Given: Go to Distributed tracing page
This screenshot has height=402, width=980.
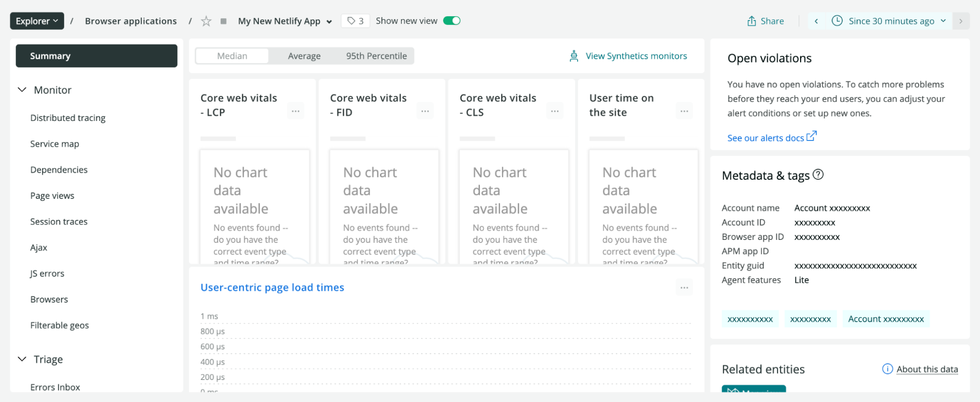Looking at the screenshot, I should [68, 118].
